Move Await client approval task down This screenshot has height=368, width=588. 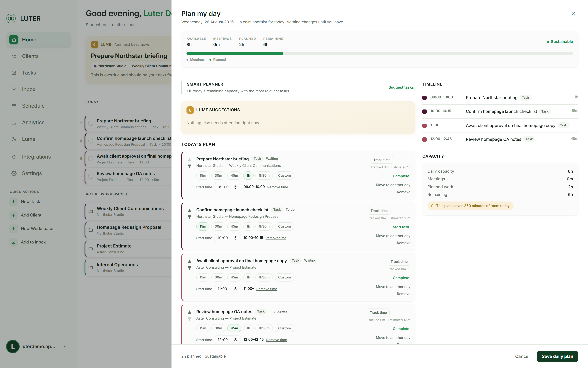point(190,268)
